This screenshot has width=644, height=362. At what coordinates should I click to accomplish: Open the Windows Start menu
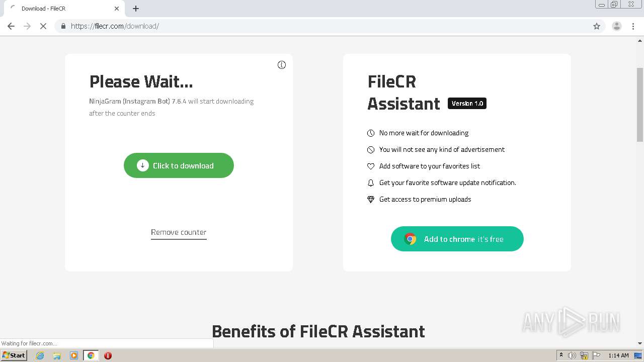[14, 355]
